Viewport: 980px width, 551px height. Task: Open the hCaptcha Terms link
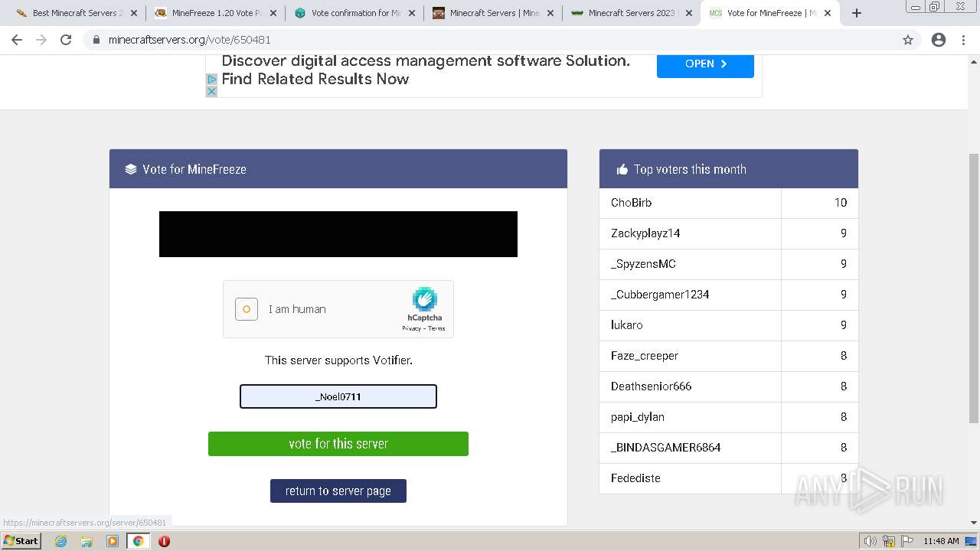(436, 328)
